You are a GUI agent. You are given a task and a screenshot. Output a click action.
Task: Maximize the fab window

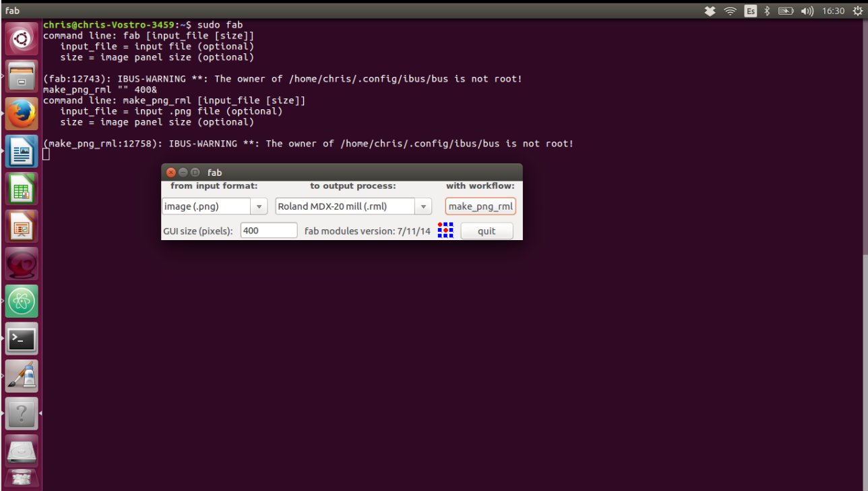195,172
